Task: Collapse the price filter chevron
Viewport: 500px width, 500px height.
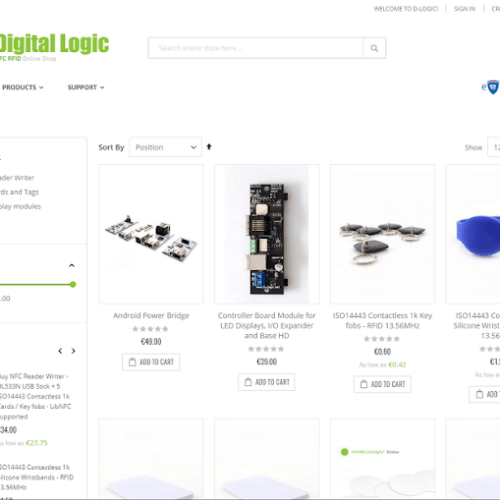Action: tap(72, 265)
